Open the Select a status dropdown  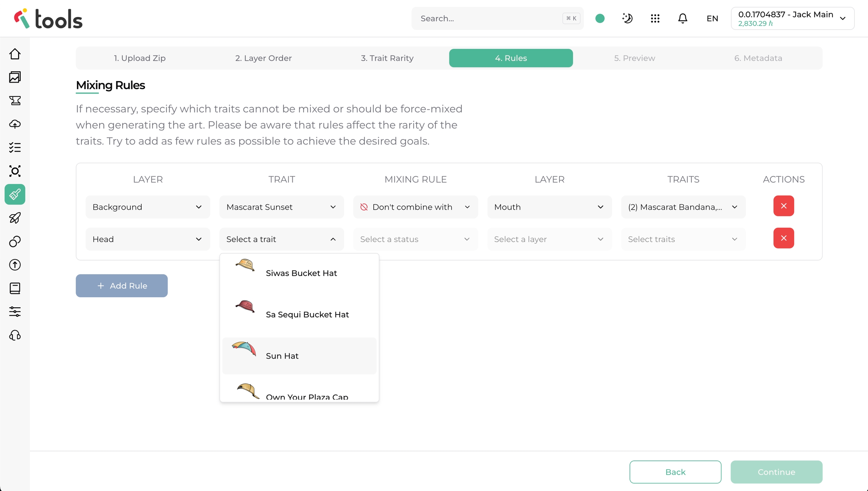point(415,239)
